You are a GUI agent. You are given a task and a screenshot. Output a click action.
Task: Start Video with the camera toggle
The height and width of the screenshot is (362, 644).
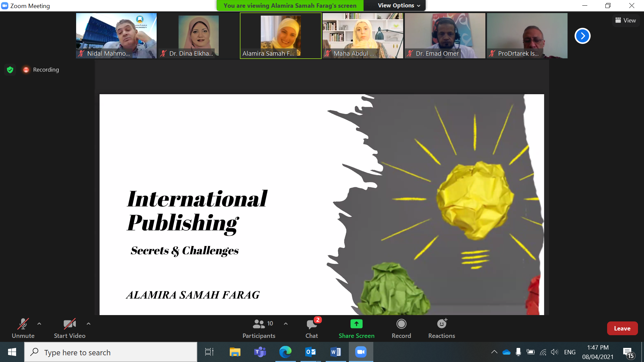pyautogui.click(x=69, y=328)
